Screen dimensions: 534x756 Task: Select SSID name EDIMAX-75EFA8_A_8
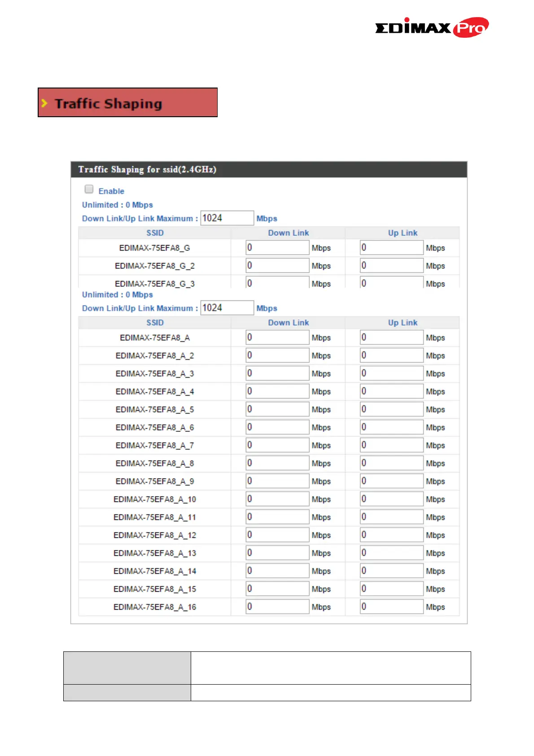(155, 463)
